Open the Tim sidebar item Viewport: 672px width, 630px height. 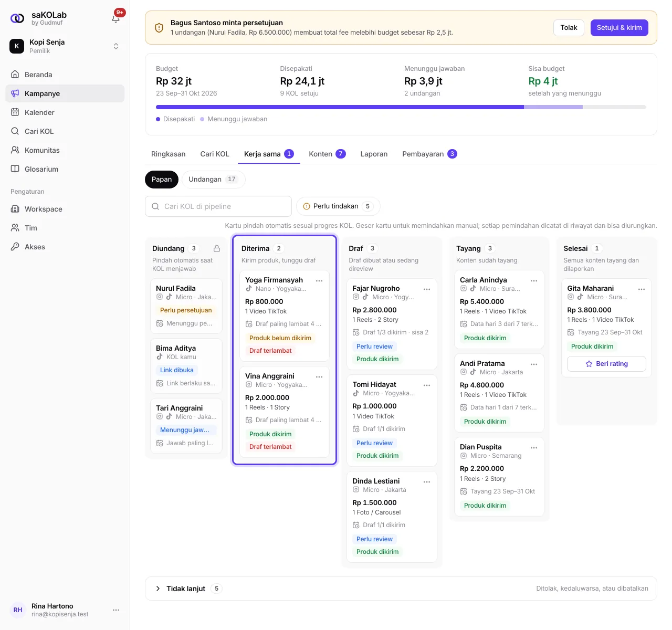click(x=65, y=228)
